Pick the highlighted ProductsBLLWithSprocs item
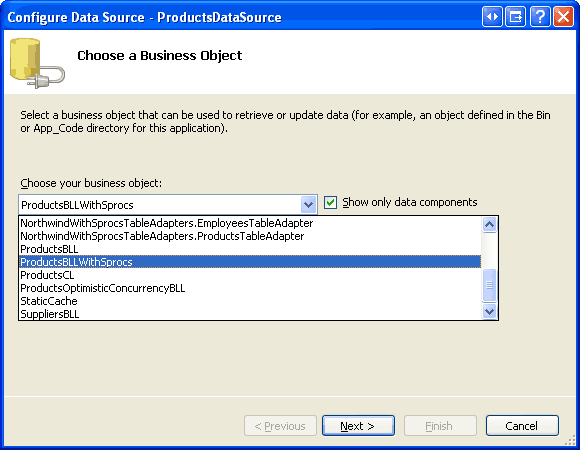Viewport: 580px width, 450px height. click(x=250, y=262)
